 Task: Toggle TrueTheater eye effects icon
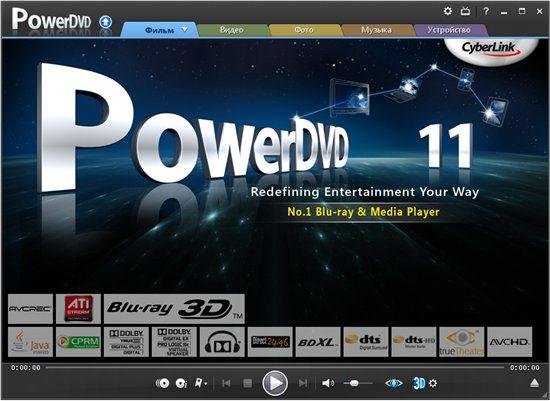click(394, 383)
